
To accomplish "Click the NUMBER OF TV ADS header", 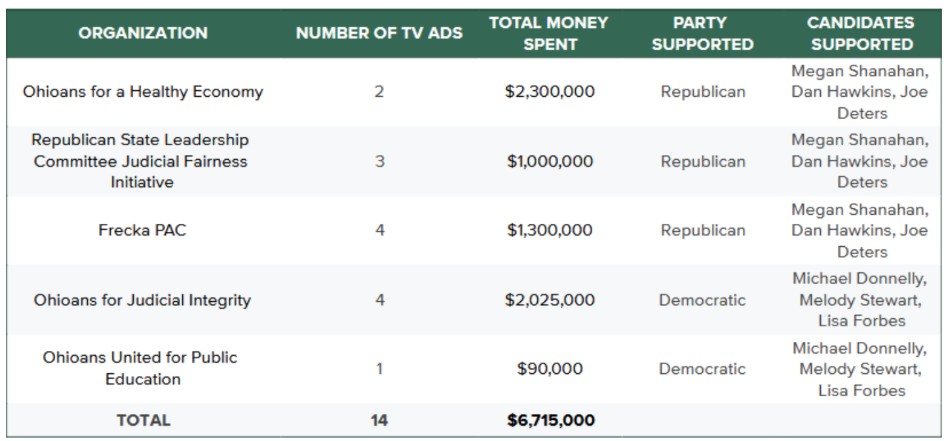I will [x=379, y=33].
